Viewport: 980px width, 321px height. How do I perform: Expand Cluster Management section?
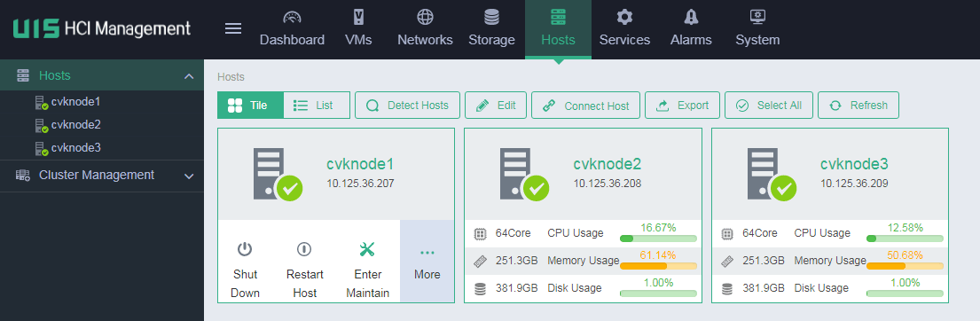(x=189, y=176)
